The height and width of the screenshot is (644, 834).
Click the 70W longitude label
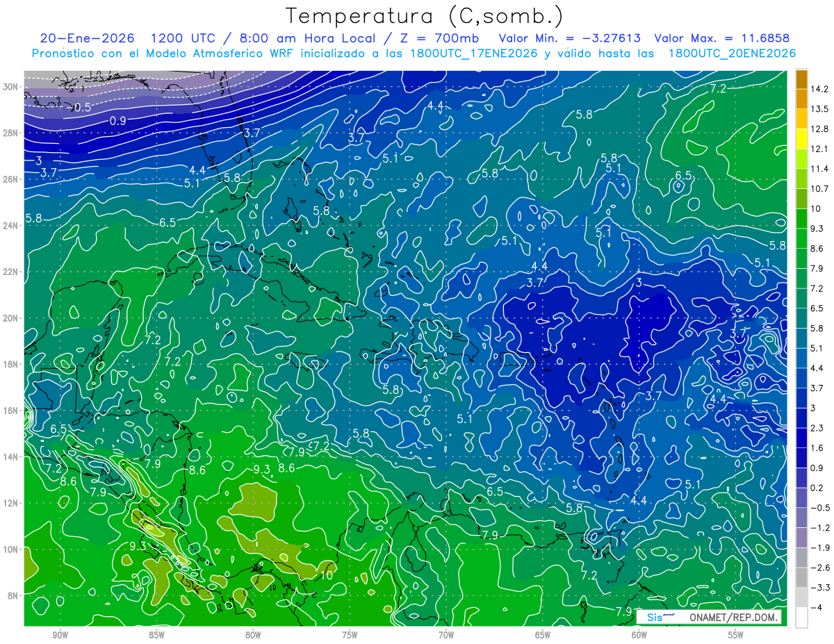446,635
